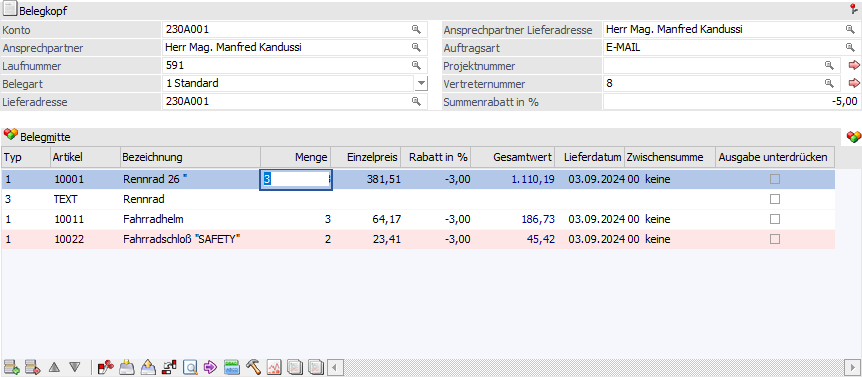Open lookup for the Auftragsart field
Screen dimensions: 862x377
click(849, 47)
